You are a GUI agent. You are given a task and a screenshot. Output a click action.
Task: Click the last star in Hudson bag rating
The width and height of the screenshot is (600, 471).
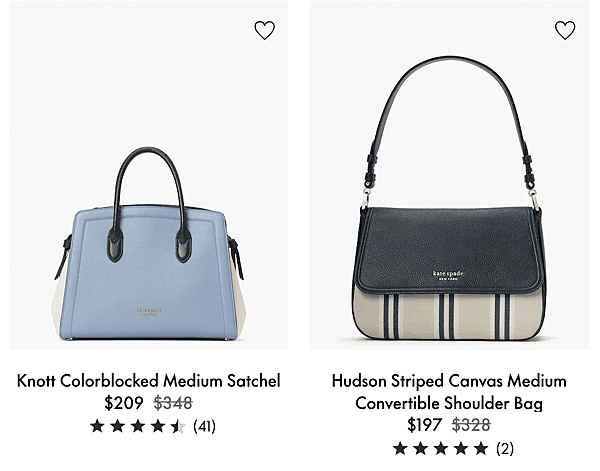[x=481, y=448]
